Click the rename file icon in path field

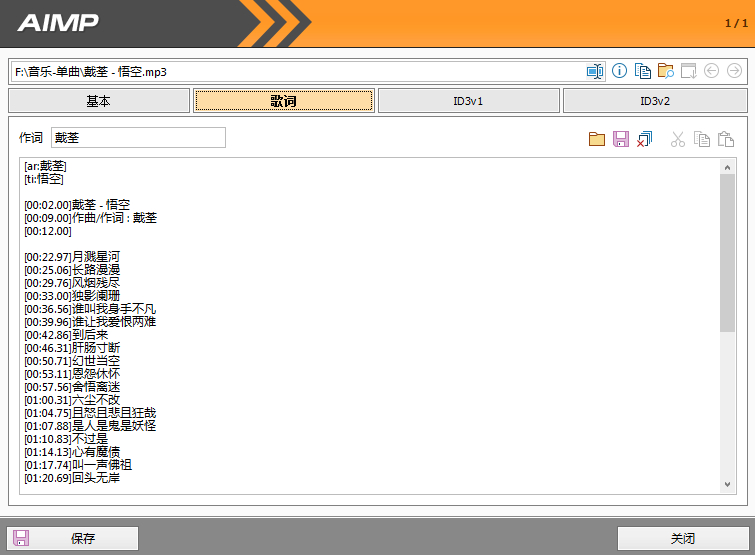595,72
